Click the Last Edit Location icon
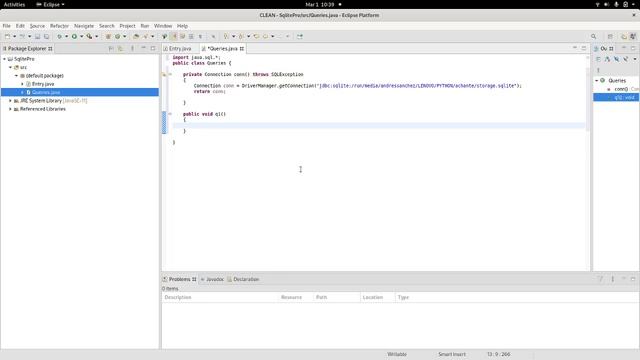640x360 pixels. click(x=256, y=36)
